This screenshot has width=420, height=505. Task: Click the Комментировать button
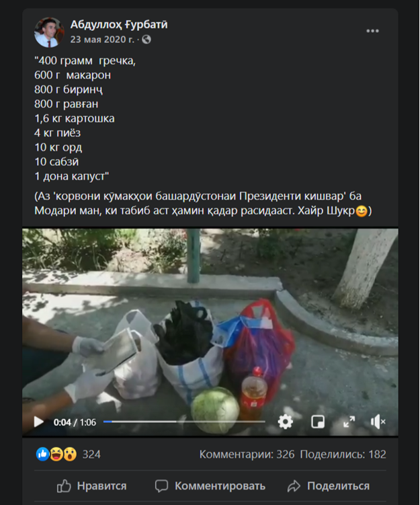tap(210, 486)
